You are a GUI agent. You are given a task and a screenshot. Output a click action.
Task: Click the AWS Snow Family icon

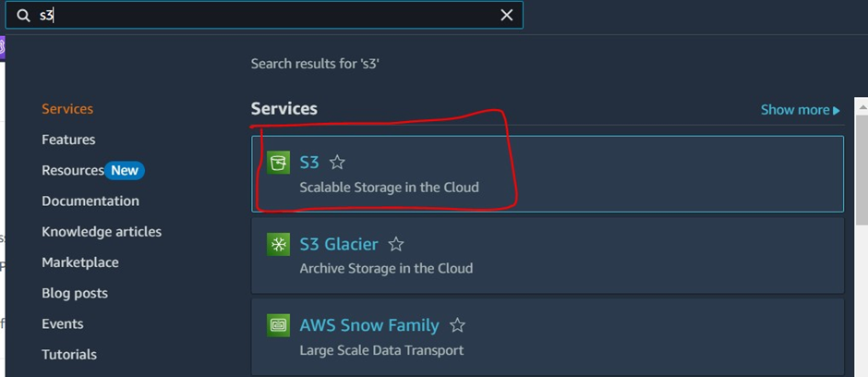coord(278,325)
